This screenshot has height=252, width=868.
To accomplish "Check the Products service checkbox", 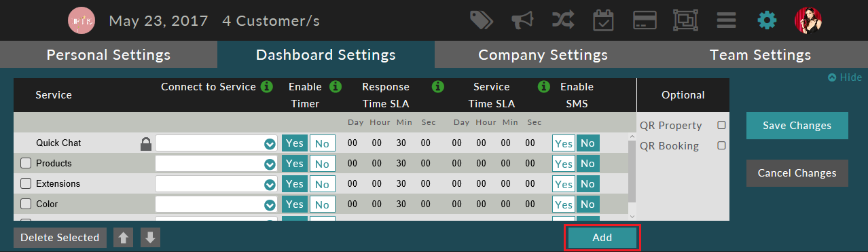I will (26, 164).
